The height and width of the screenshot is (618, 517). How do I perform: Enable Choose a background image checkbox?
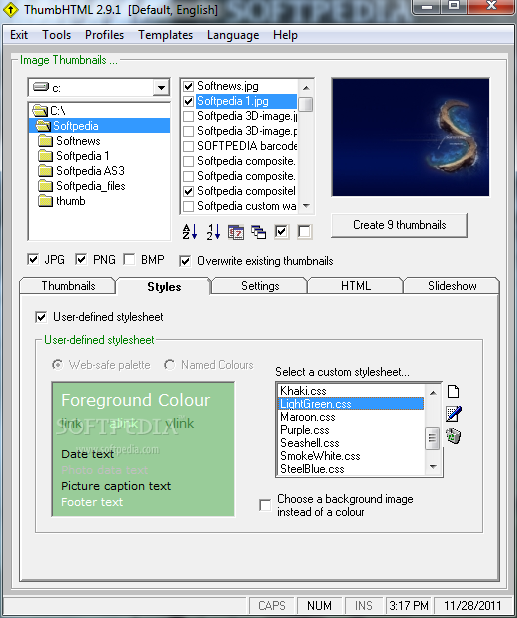[265, 505]
